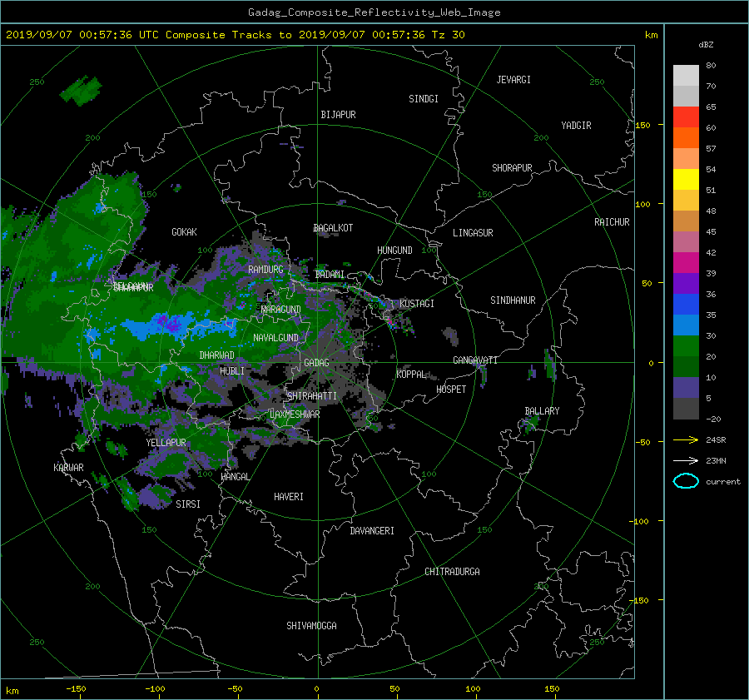Click the green 30 dBZ color swatch
The image size is (749, 700).
[x=686, y=345]
